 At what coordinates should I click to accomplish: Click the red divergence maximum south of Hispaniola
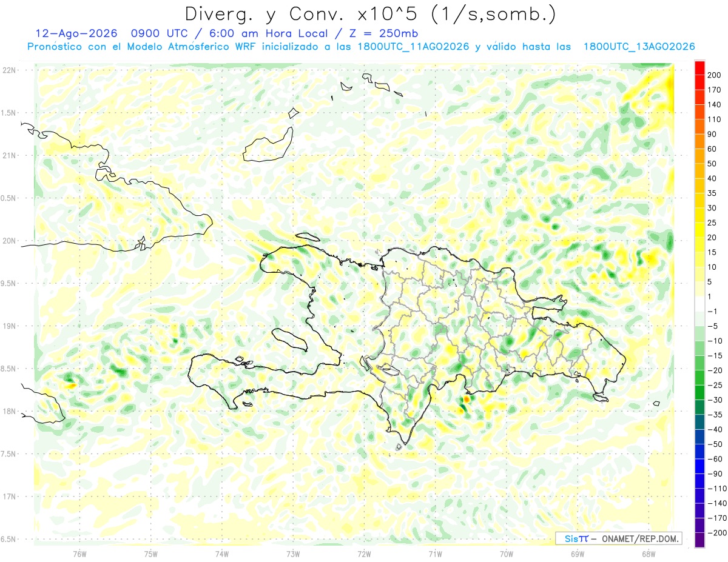[x=466, y=399]
